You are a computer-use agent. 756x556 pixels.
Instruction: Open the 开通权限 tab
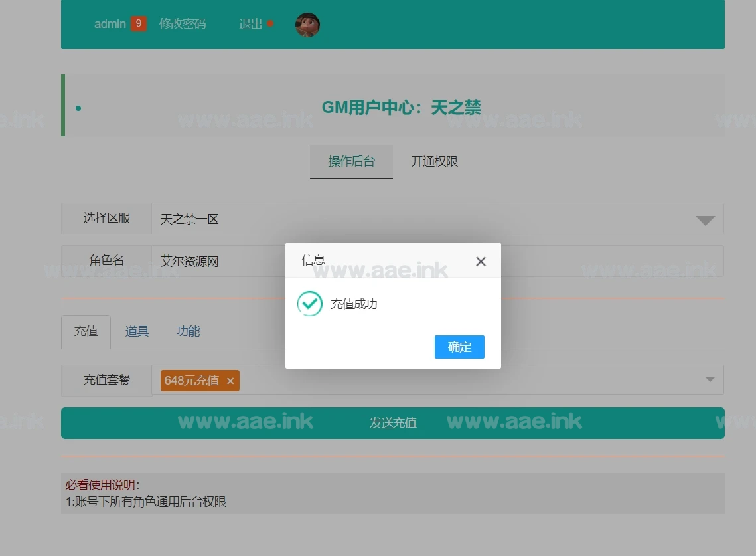tap(434, 161)
